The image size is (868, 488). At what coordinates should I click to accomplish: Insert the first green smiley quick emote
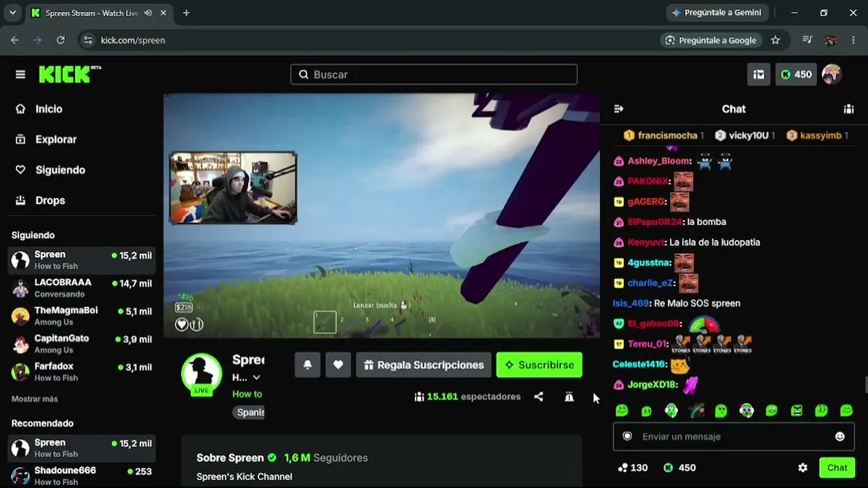pos(622,410)
